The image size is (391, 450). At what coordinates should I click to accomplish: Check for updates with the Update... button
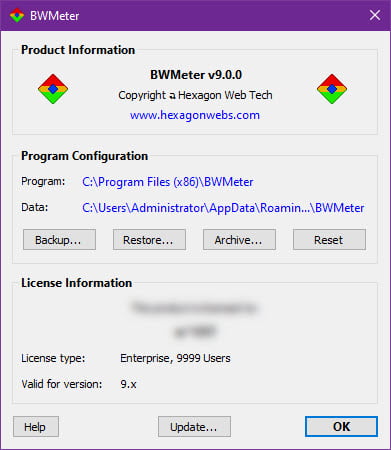tap(194, 427)
